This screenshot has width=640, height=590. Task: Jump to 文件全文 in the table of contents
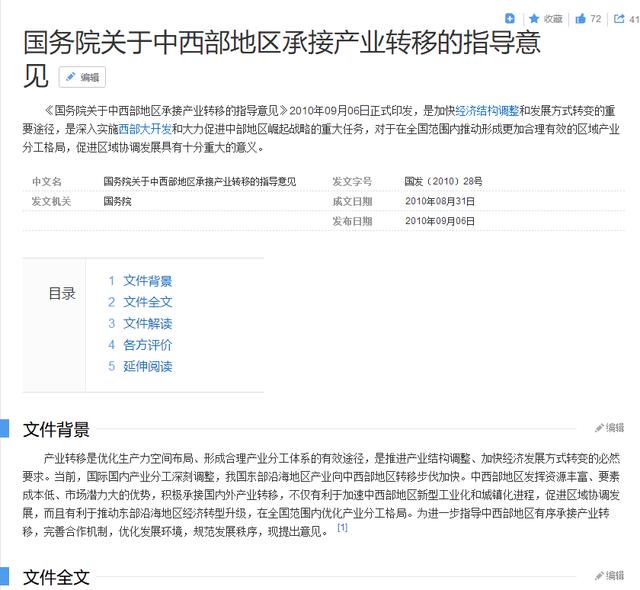[147, 302]
